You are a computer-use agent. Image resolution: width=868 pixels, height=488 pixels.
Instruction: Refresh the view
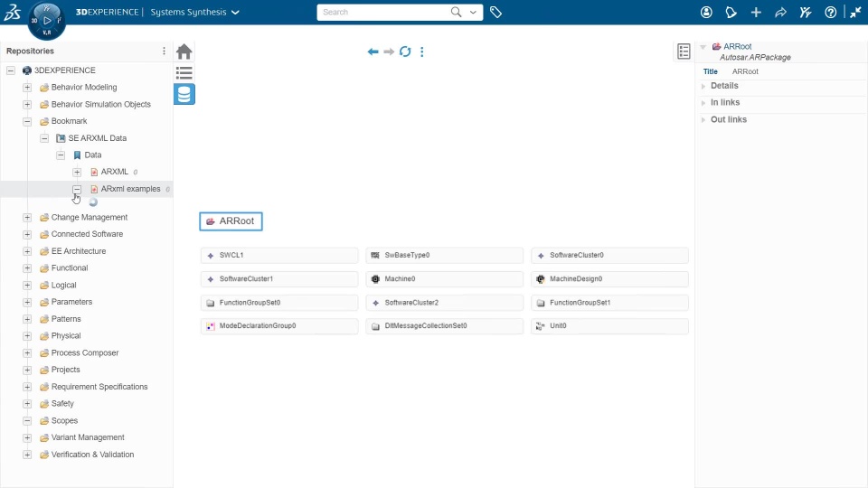pyautogui.click(x=405, y=52)
